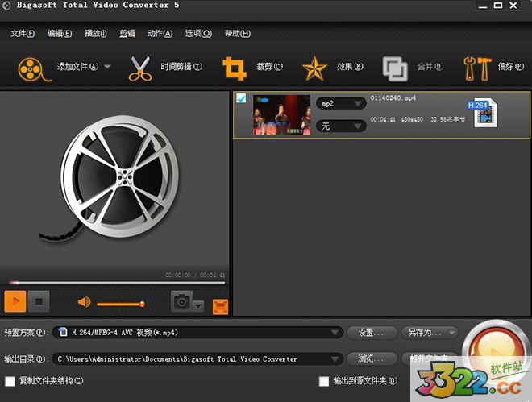
Task: Open the Effect star icon
Action: pyautogui.click(x=314, y=68)
